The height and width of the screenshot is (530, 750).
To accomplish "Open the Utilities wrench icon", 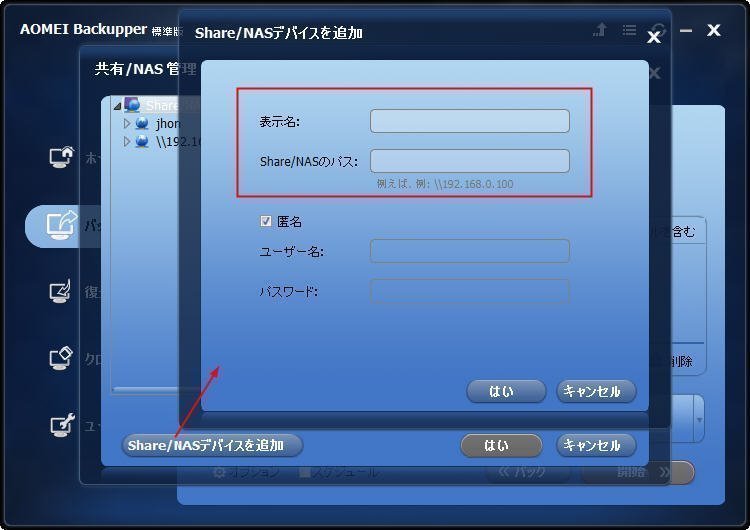I will pyautogui.click(x=62, y=425).
